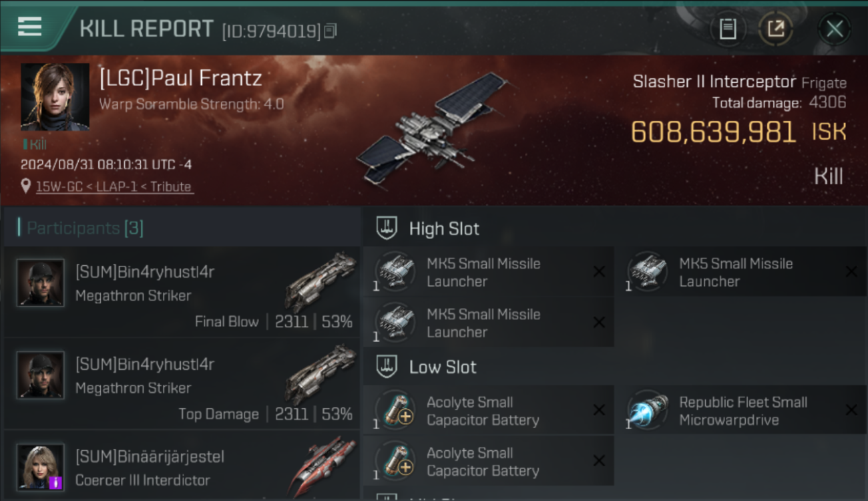This screenshot has height=501, width=868.
Task: Close the kill report window
Action: (x=834, y=29)
